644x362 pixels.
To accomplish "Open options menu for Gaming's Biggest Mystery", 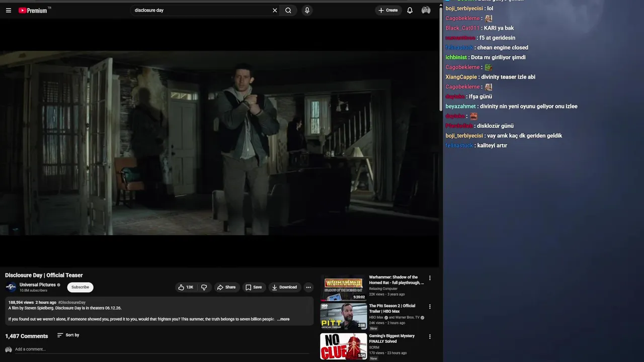I will 430,336.
